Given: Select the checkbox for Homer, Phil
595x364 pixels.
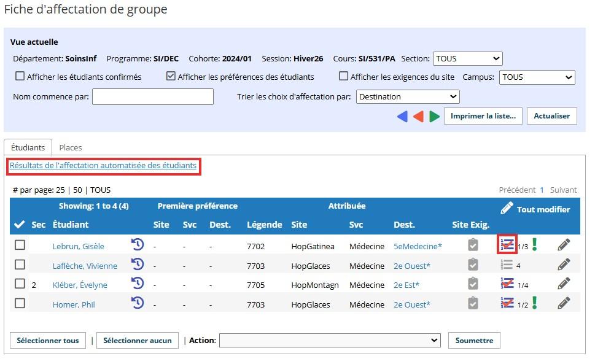Looking at the screenshot, I should click(x=20, y=303).
